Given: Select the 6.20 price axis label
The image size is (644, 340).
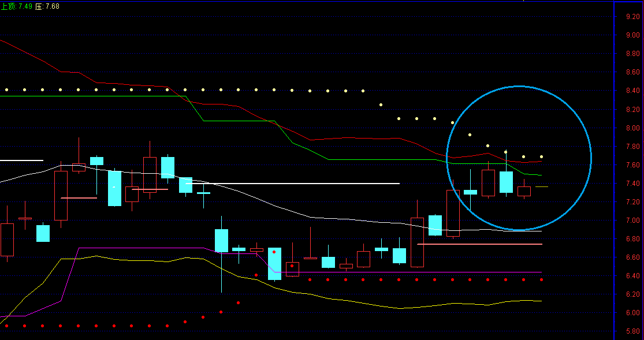Looking at the screenshot, I should [x=632, y=294].
